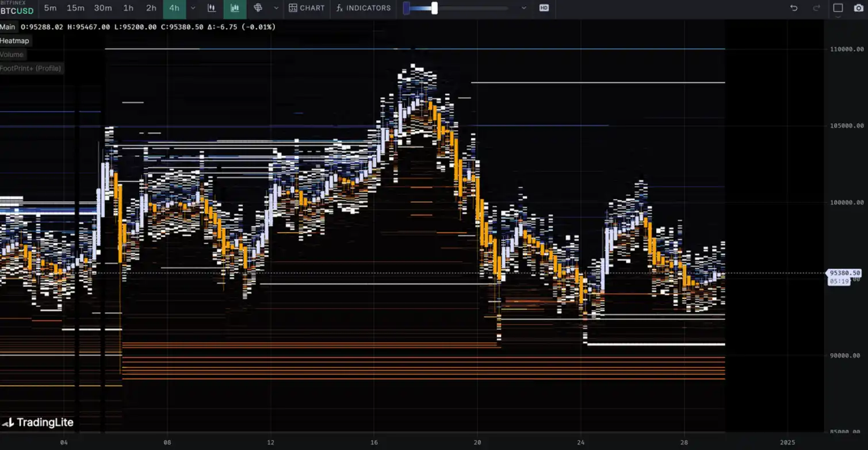Switch to the 1h timeframe
Screen dimensions: 868x450
coord(128,8)
